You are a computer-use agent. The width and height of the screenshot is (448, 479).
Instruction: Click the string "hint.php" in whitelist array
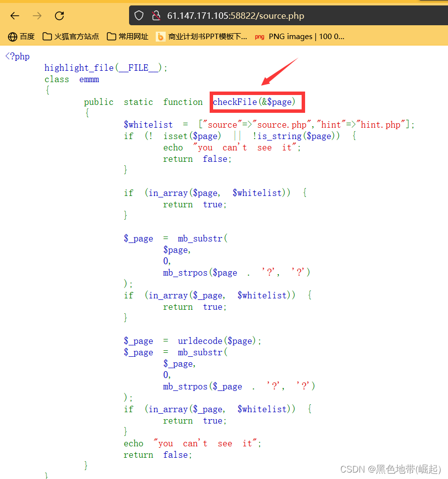[x=381, y=125]
